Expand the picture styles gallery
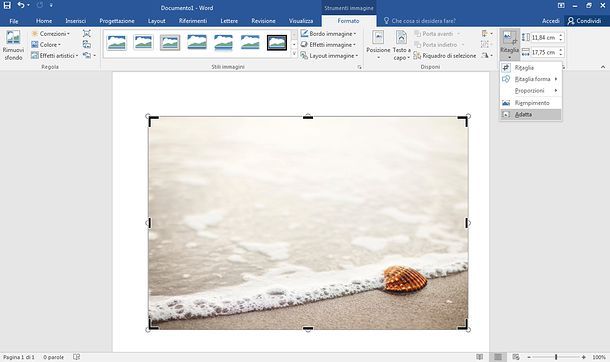The width and height of the screenshot is (610, 362). point(294,54)
